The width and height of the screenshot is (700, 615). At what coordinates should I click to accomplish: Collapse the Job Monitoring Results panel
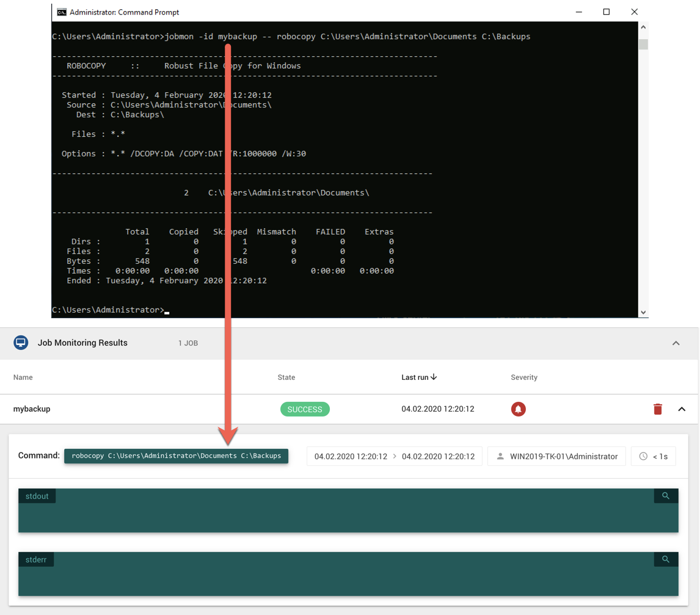click(676, 343)
